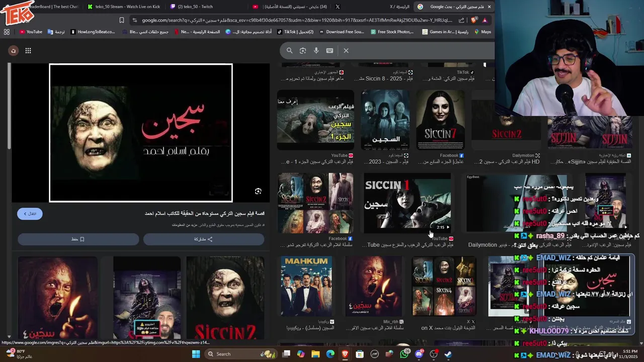Open فيلم الرعب التركي الجزء 1 thumbnail

(x=315, y=120)
